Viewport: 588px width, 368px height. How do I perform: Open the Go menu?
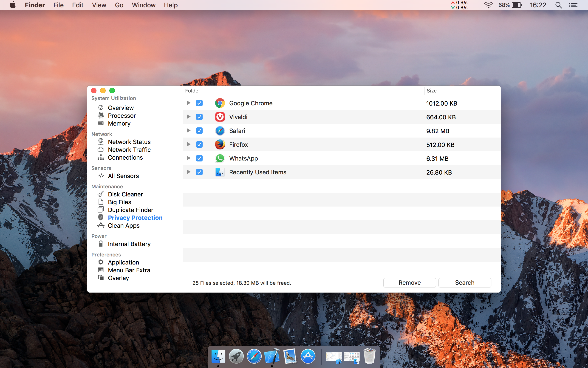[x=119, y=5]
